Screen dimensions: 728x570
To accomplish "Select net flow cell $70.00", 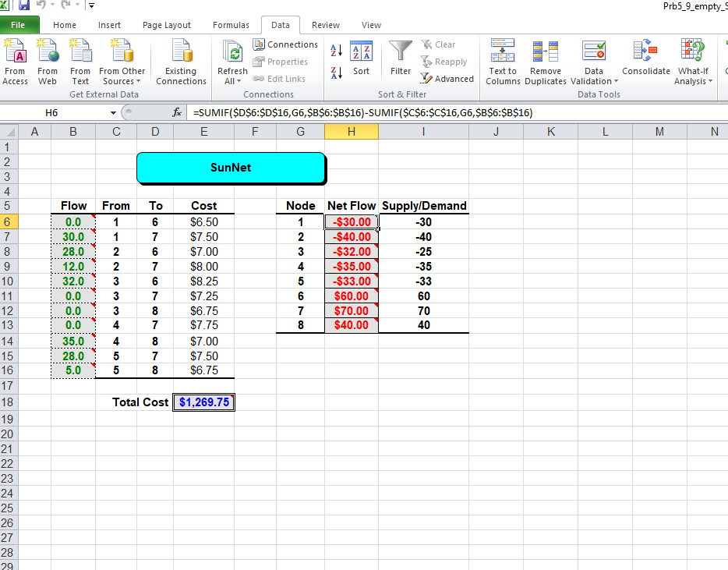I will click(352, 311).
